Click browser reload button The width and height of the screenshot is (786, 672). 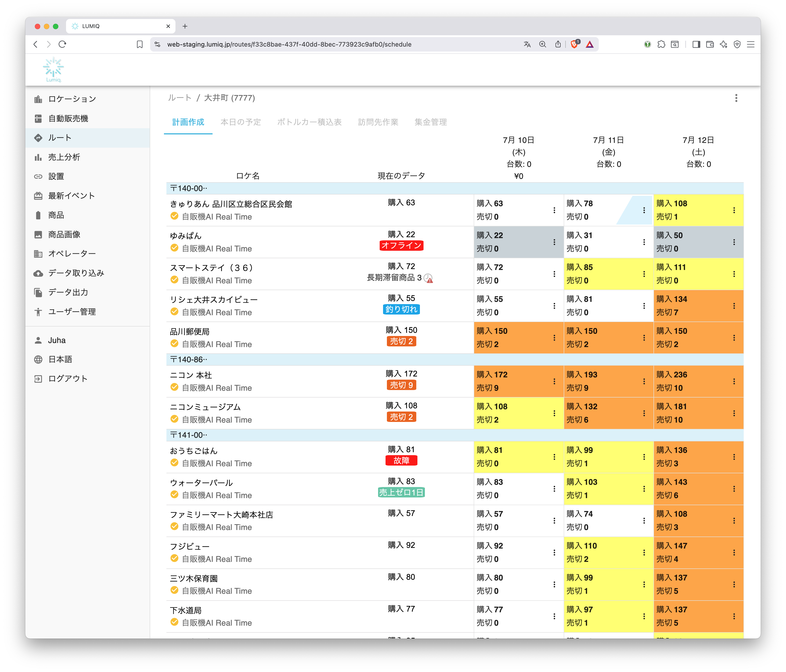click(63, 44)
